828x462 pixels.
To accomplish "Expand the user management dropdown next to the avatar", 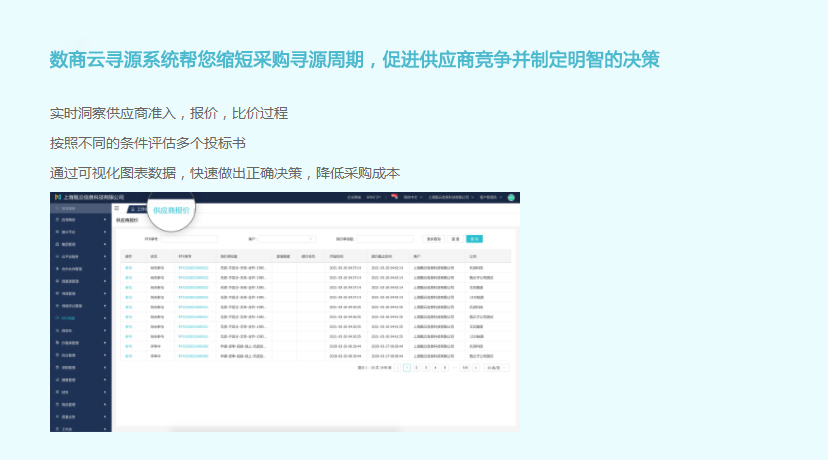I will click(x=491, y=197).
